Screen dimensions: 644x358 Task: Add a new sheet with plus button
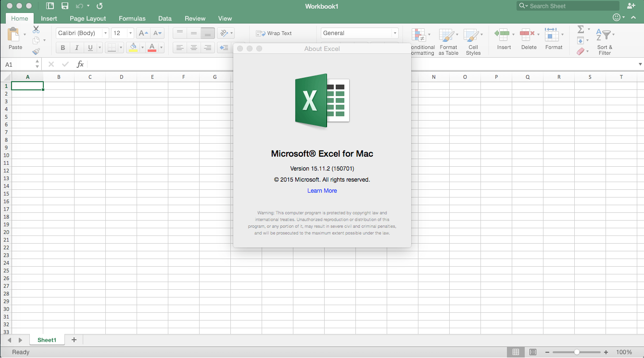74,340
